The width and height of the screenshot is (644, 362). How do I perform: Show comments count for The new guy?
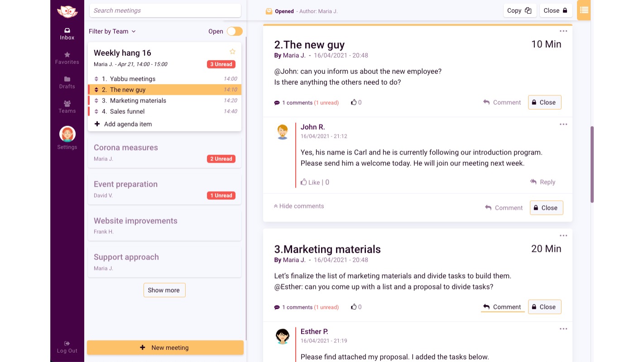[306, 103]
